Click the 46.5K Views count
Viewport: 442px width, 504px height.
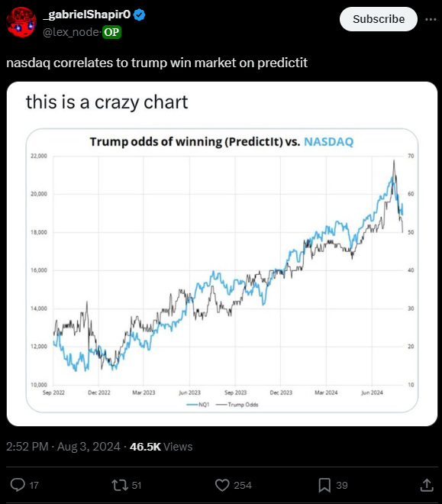pyautogui.click(x=161, y=447)
